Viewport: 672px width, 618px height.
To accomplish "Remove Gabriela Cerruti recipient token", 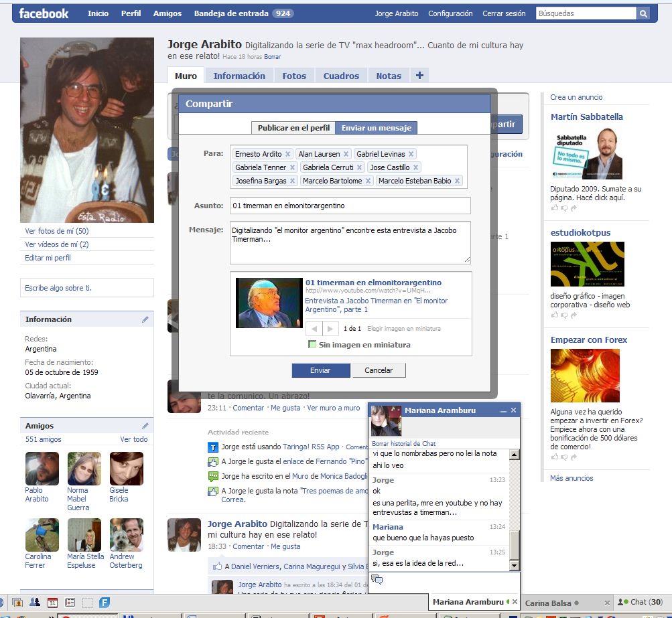I will click(360, 167).
